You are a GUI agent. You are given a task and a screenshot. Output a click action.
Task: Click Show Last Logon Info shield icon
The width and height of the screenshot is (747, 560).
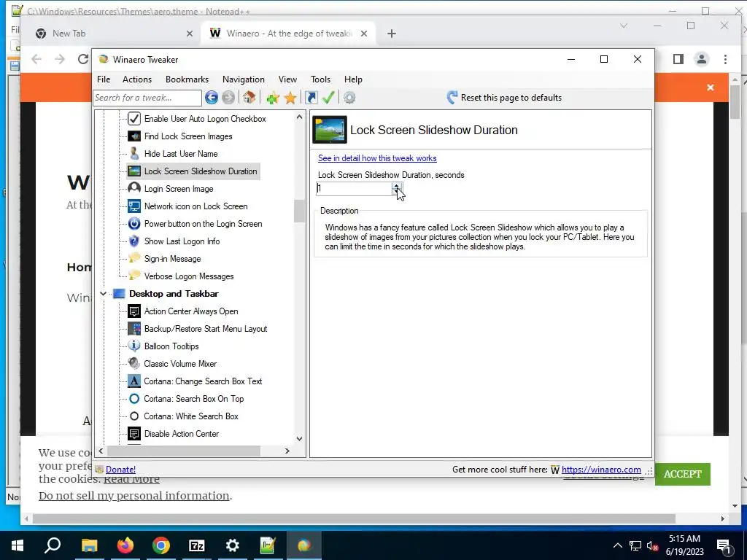click(134, 241)
